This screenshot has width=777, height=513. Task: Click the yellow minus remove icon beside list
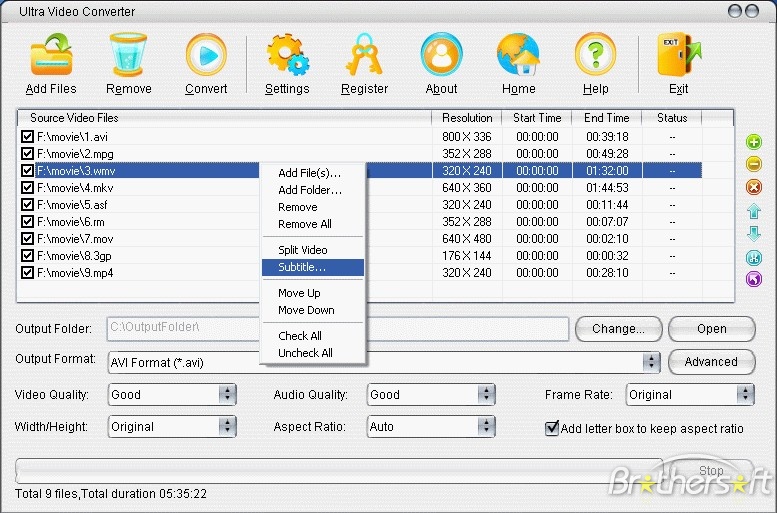click(x=754, y=164)
